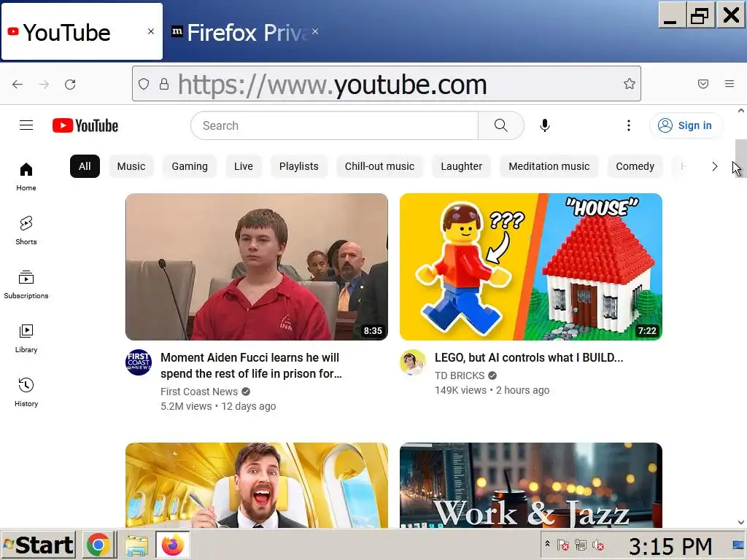Image resolution: width=747 pixels, height=560 pixels.
Task: Click the network tray icon
Action: 580,545
